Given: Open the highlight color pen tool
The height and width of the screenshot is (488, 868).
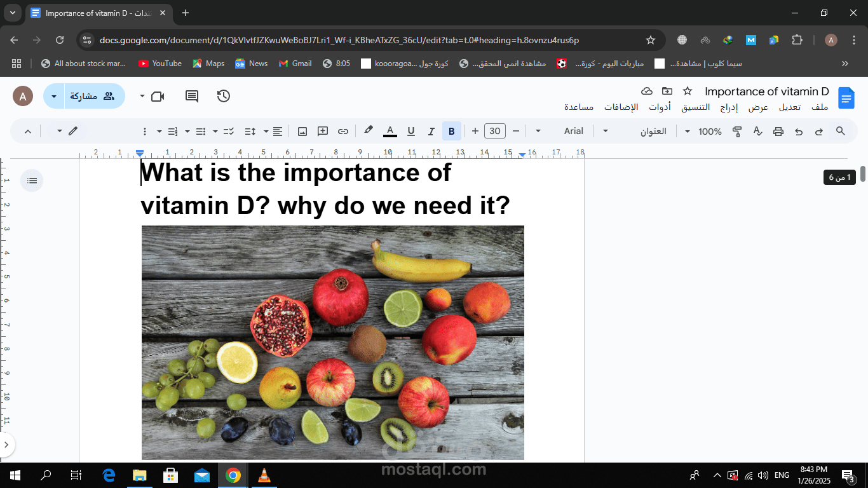Looking at the screenshot, I should [368, 131].
